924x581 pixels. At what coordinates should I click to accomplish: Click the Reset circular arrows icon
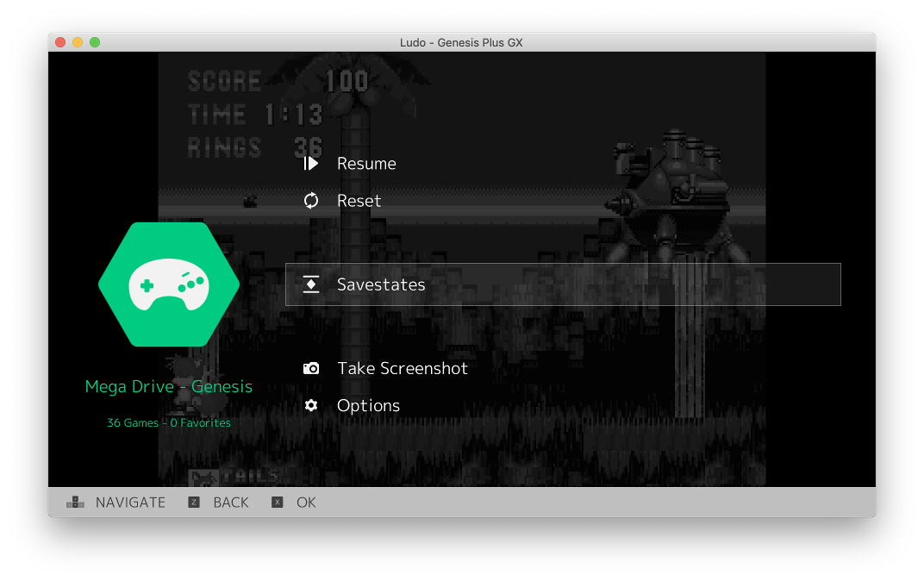tap(311, 201)
